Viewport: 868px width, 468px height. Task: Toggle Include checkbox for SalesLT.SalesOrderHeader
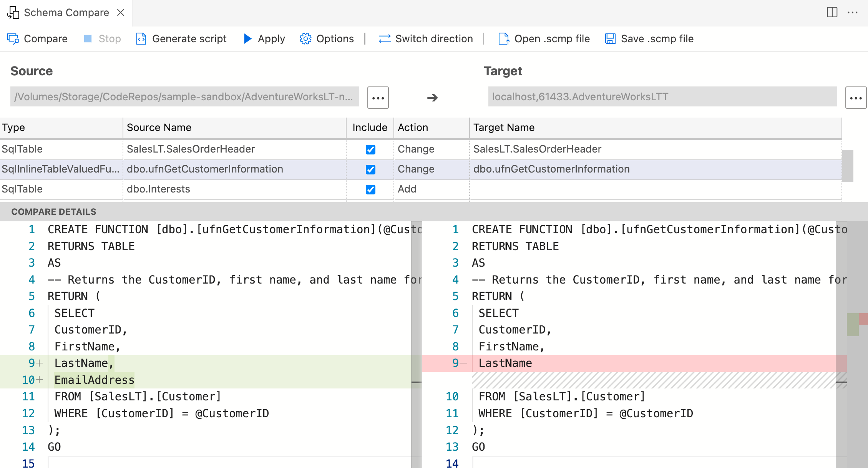[370, 149]
